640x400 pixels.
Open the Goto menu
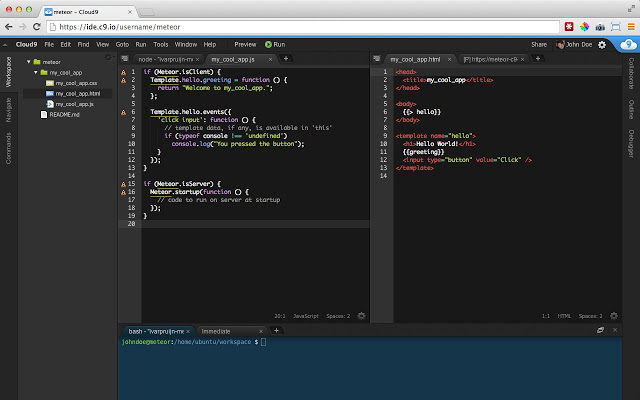click(122, 44)
